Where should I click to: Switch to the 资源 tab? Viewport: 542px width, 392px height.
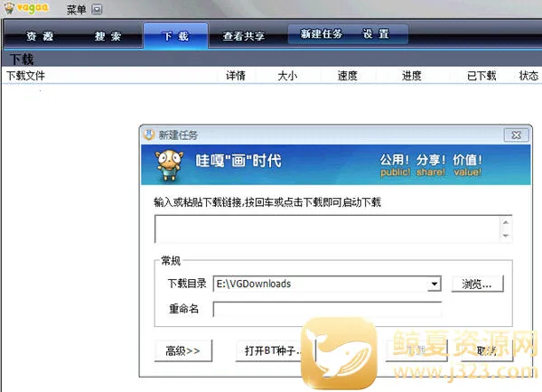click(x=39, y=36)
